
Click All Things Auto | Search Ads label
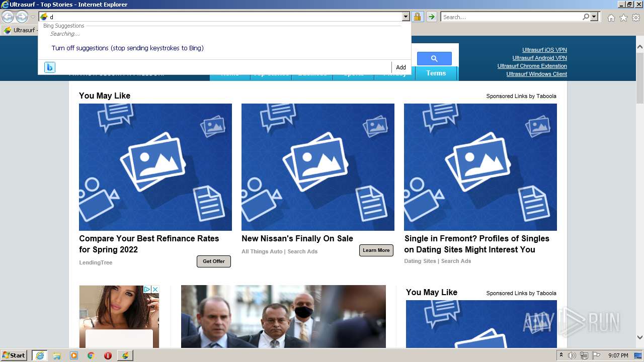point(279,251)
